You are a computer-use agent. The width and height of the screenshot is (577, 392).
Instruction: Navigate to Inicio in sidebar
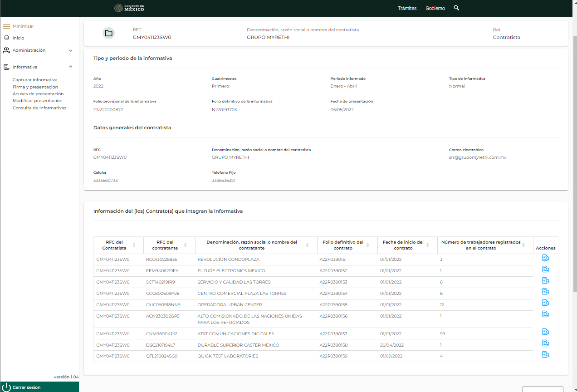point(18,38)
